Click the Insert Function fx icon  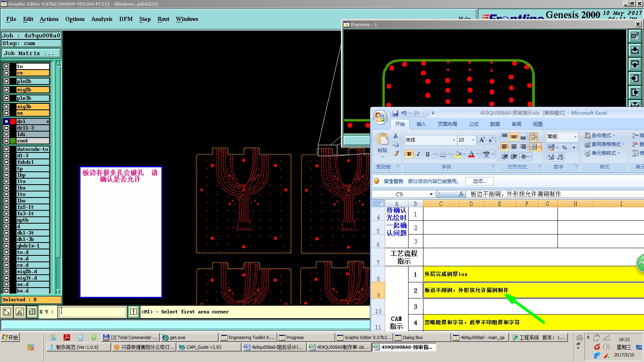pos(461,194)
